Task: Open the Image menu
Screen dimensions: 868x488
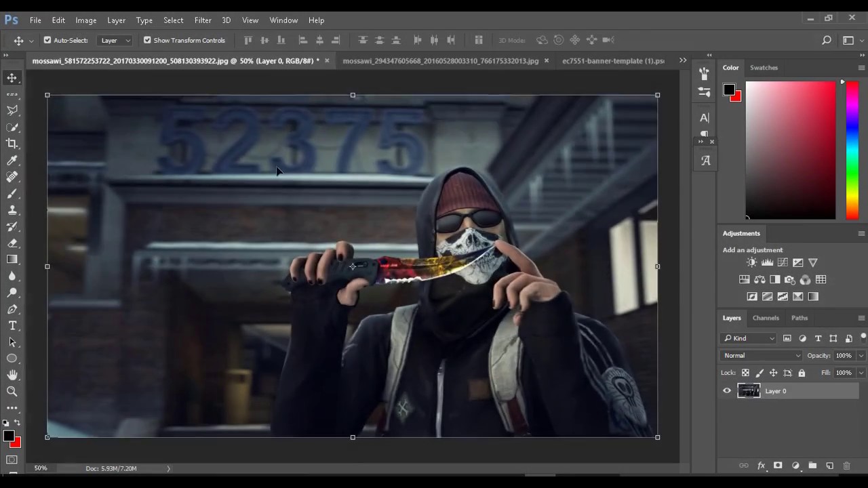Action: (86, 20)
